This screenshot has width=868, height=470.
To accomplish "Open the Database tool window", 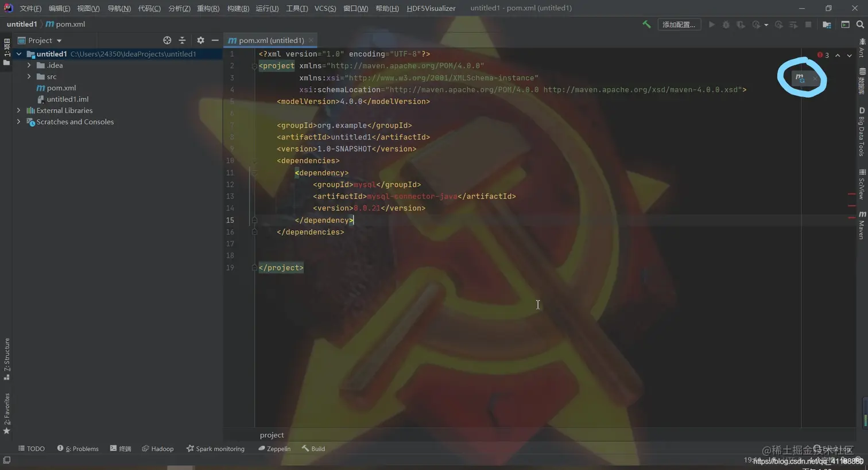I will click(862, 81).
